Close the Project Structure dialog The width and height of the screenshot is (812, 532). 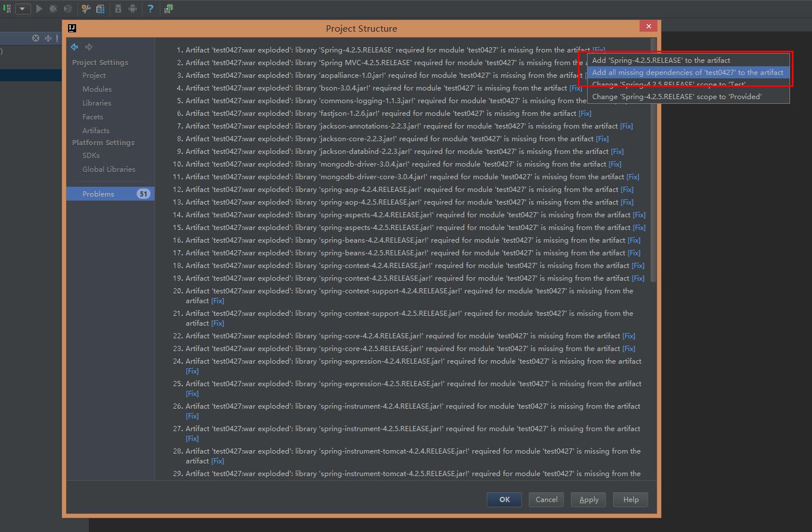(x=649, y=27)
